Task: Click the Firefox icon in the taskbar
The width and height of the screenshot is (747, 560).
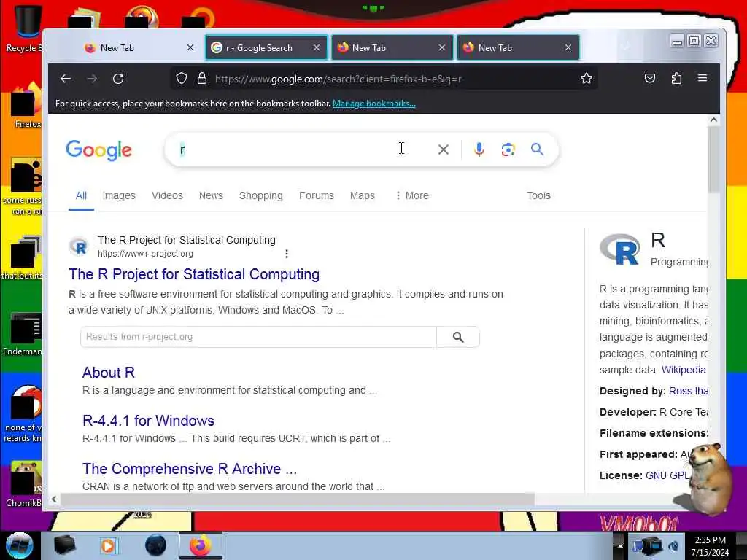Action: [201, 545]
